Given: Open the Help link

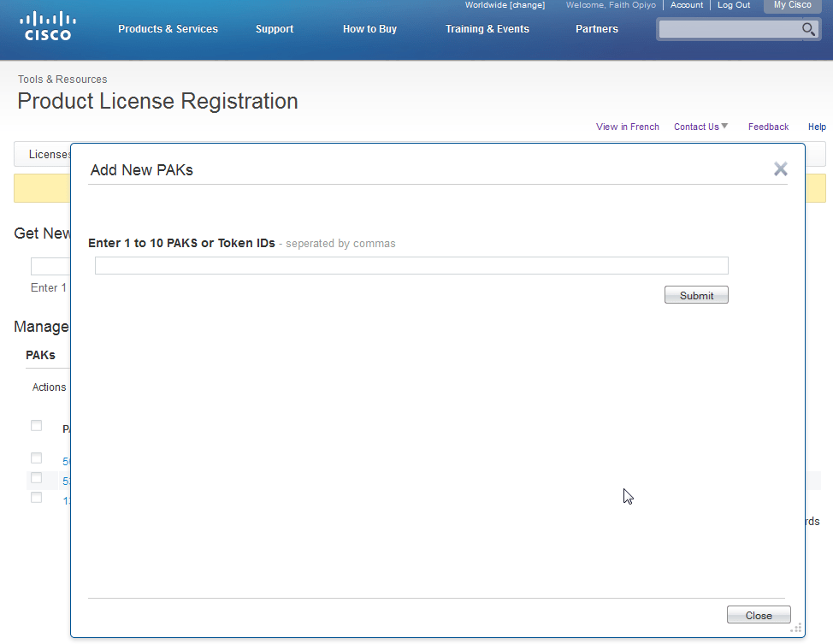Looking at the screenshot, I should point(817,127).
